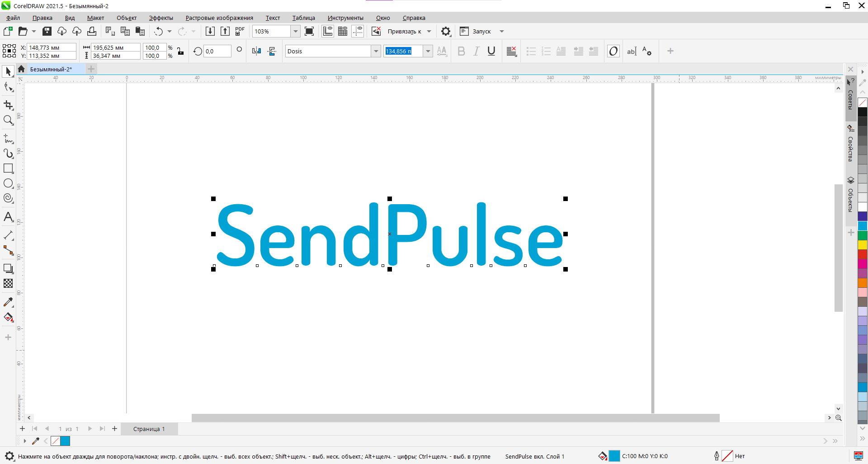
Task: Choose the Connector tool
Action: pyautogui.click(x=8, y=250)
